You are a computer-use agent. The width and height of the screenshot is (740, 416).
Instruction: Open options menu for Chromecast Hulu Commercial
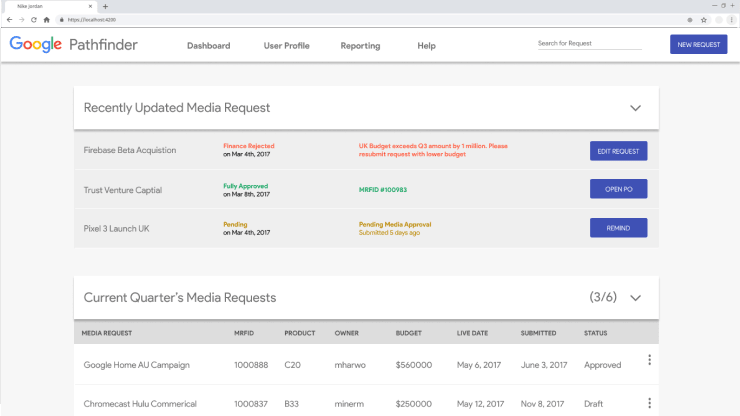(x=649, y=403)
